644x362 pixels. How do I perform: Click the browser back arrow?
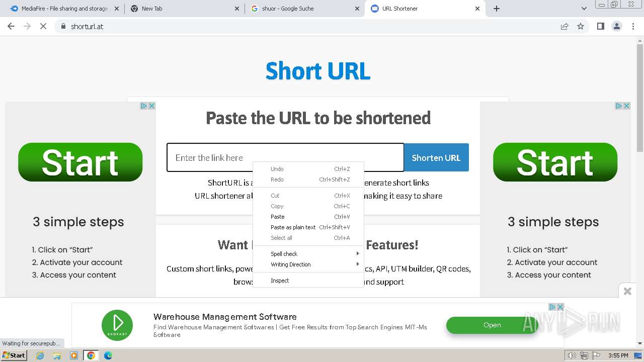click(11, 26)
